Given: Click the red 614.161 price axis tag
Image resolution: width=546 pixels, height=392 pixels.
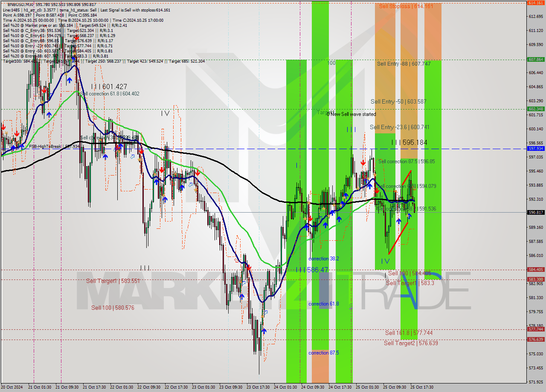Looking at the screenshot, I should pyautogui.click(x=536, y=3).
